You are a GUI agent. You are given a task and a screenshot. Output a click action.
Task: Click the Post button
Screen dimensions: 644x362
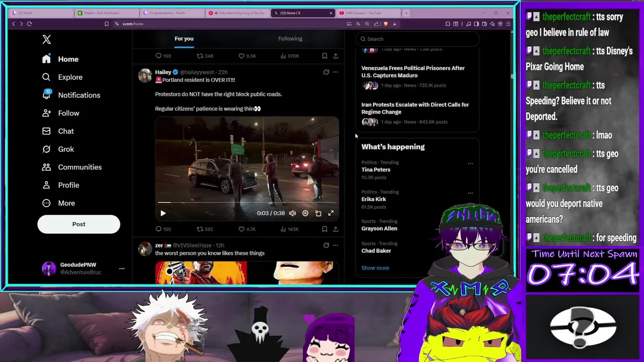pyautogui.click(x=78, y=224)
